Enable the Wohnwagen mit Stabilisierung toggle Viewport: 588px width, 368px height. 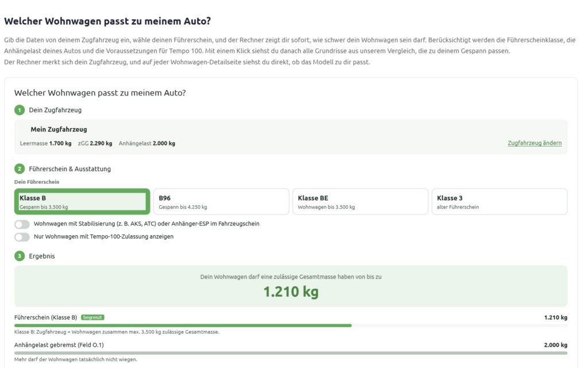[x=22, y=224]
